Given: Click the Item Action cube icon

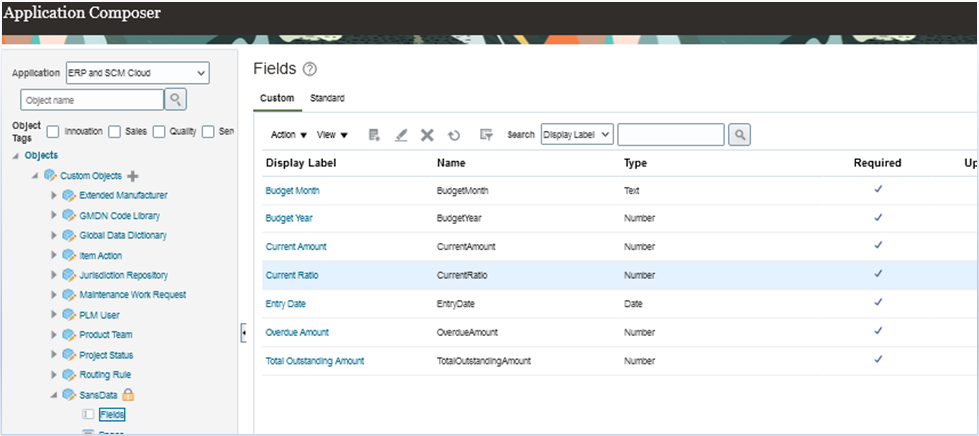Looking at the screenshot, I should click(x=69, y=255).
